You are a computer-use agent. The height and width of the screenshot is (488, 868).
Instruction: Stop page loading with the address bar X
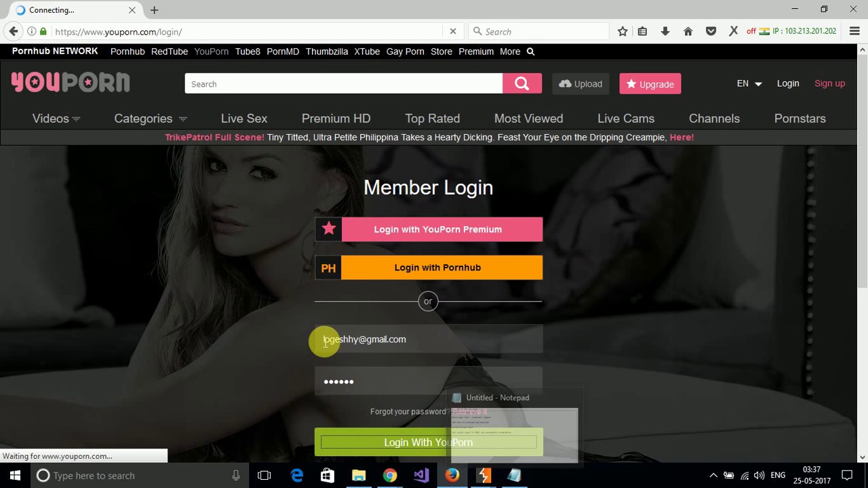tap(453, 31)
